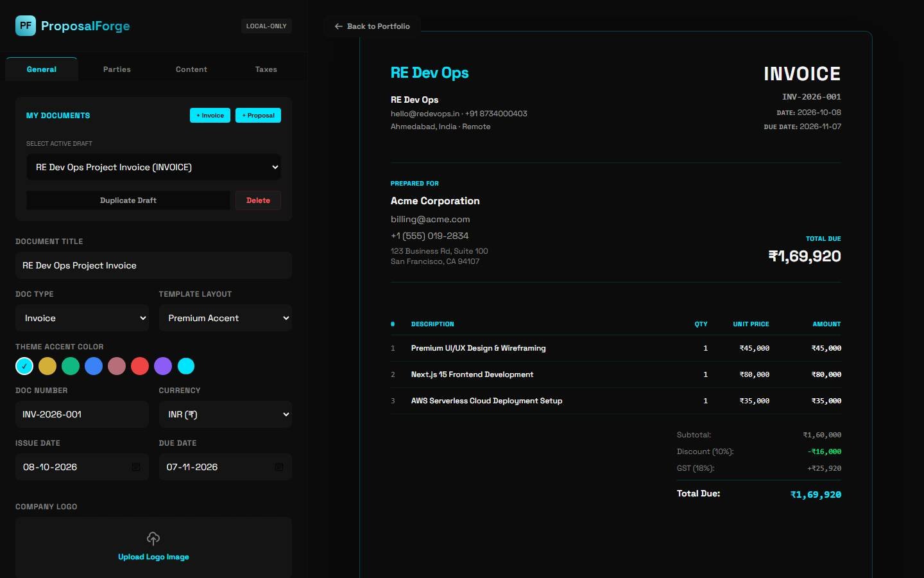Click the Discount (10%) amount -₹16,000

coord(825,451)
